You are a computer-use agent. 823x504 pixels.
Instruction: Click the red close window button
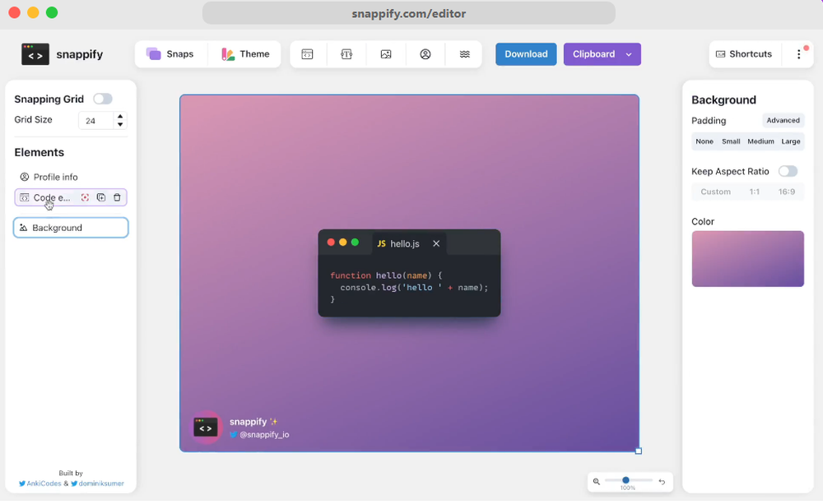(15, 12)
